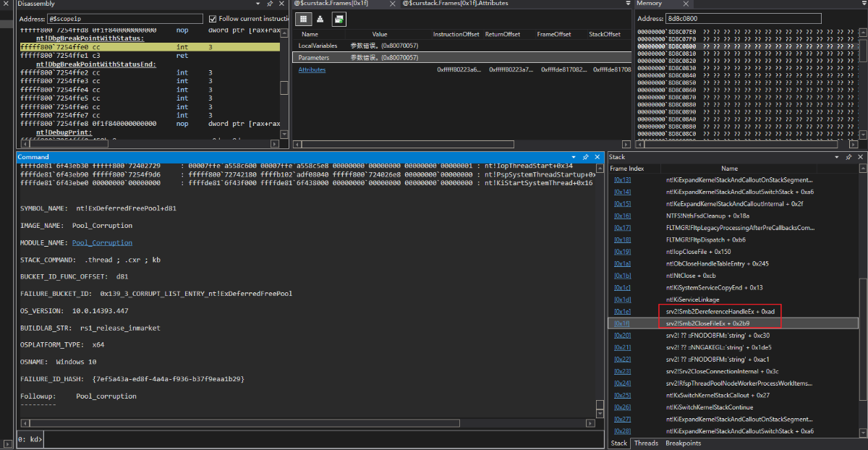Screen dimensions: 868x450
Task: Pin the Command window
Action: tap(584, 157)
